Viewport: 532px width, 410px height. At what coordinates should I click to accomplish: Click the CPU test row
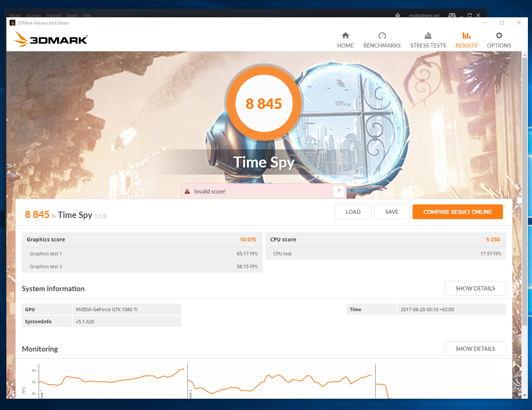[386, 253]
